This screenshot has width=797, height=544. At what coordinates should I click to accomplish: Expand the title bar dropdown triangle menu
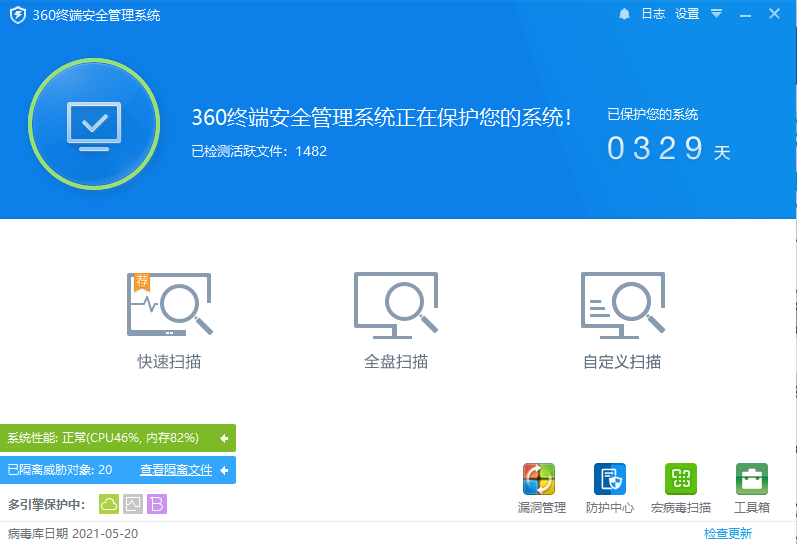[717, 14]
